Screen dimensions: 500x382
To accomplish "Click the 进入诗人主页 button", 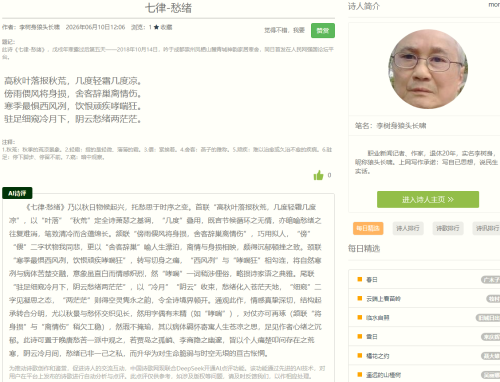I will [428, 199].
